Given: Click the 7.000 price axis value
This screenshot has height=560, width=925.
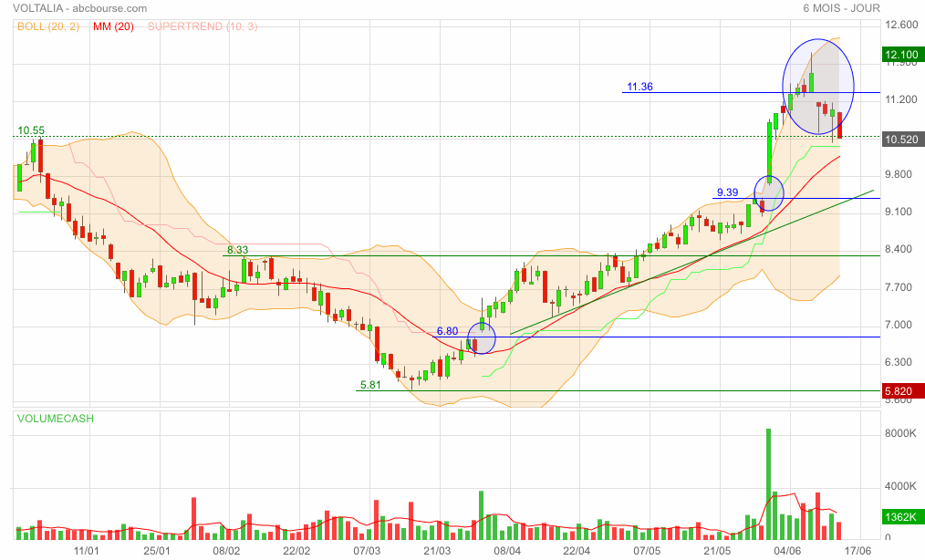Looking at the screenshot, I should click(x=899, y=325).
